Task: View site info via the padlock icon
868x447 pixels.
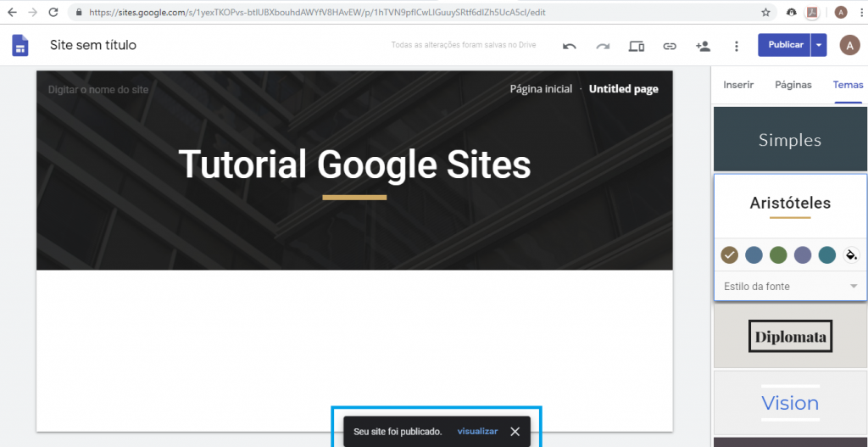Action: [x=79, y=12]
